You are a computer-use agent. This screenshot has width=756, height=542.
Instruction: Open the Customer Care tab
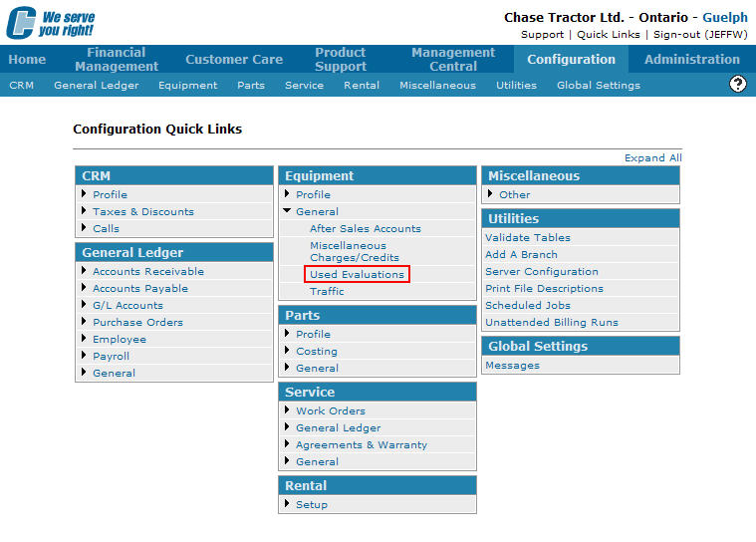coord(234,60)
